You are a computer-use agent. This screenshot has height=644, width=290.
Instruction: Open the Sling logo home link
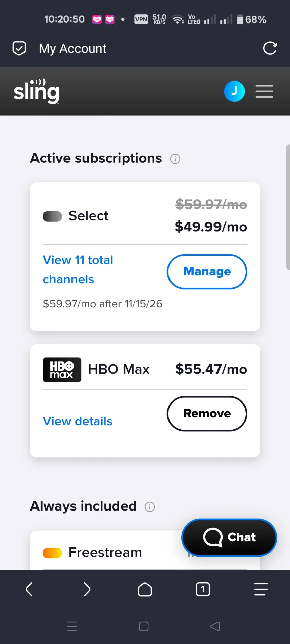37,91
